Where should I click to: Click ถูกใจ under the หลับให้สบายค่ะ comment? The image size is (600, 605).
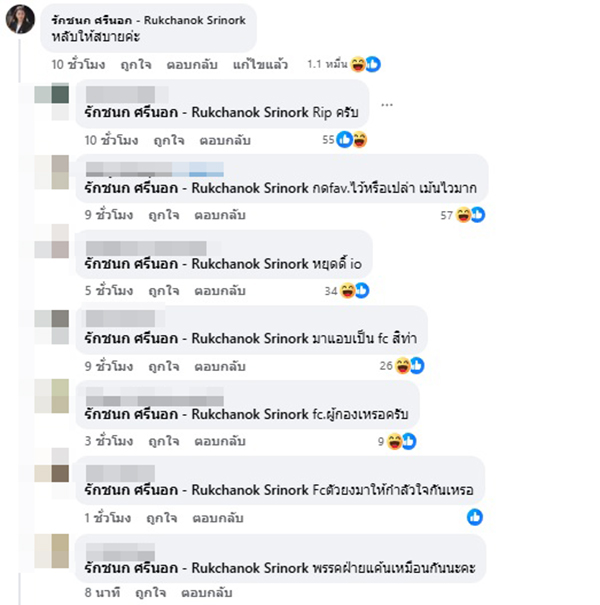tap(136, 64)
